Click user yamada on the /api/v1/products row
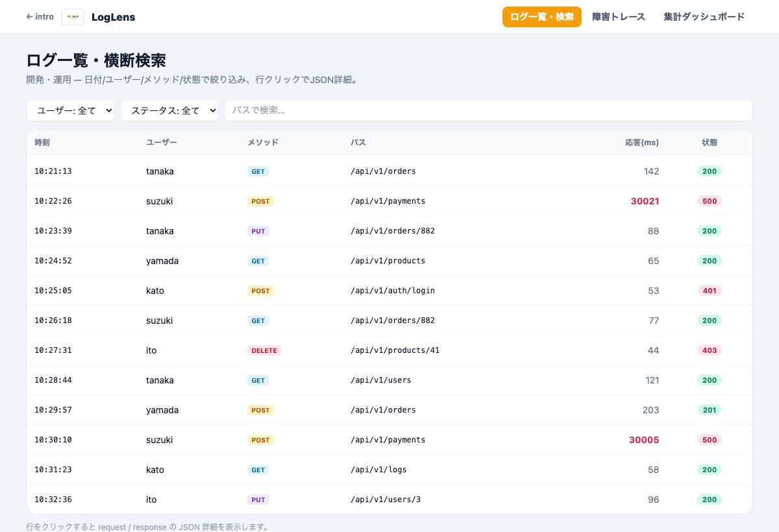 (x=162, y=261)
